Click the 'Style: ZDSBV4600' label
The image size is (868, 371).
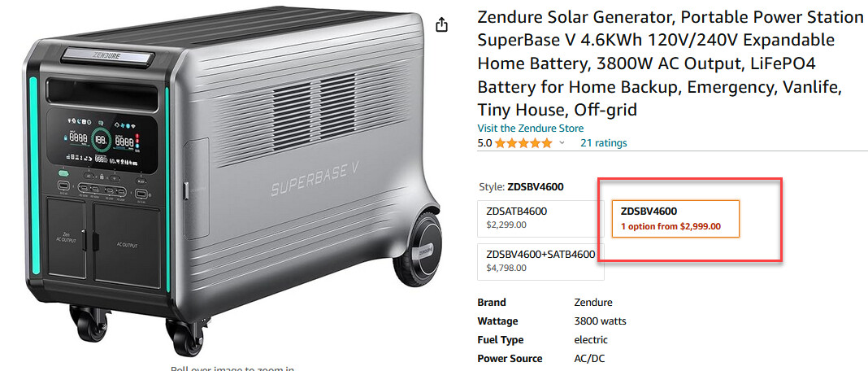pyautogui.click(x=520, y=187)
